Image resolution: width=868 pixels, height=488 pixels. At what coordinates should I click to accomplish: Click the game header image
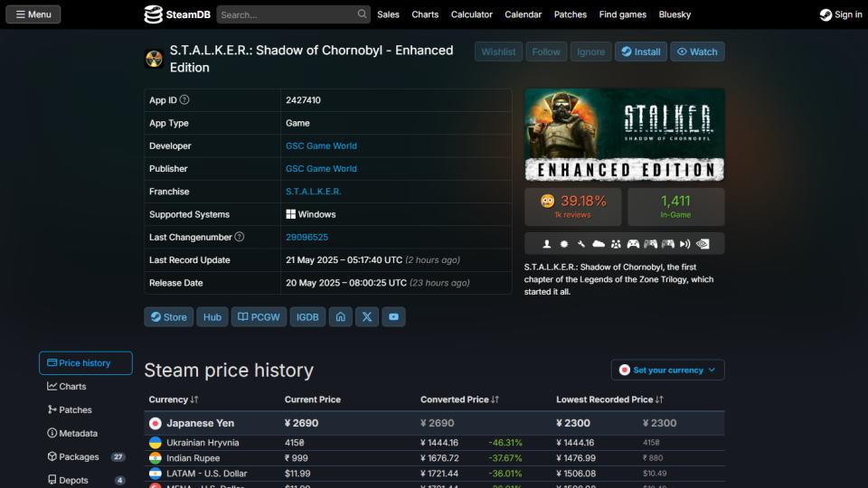click(625, 135)
